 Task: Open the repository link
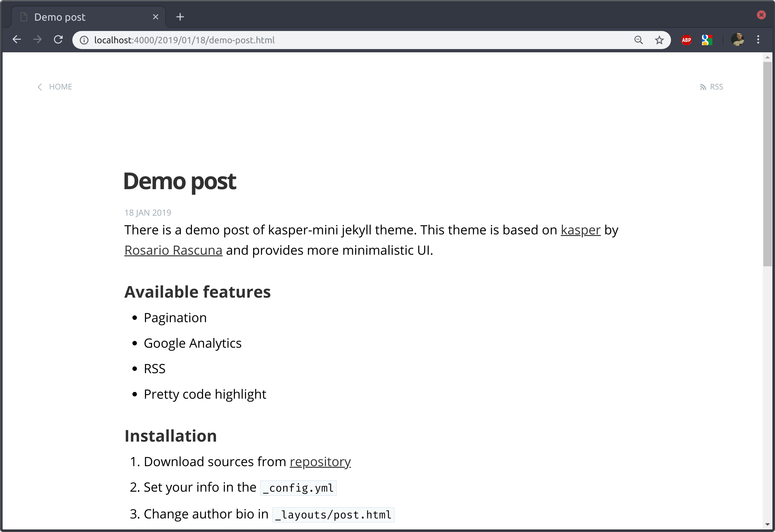point(320,462)
